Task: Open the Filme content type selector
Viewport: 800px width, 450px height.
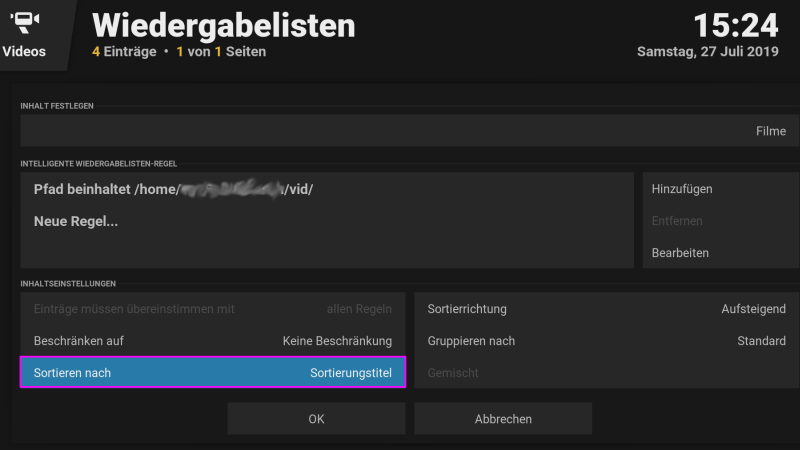Action: click(410, 131)
